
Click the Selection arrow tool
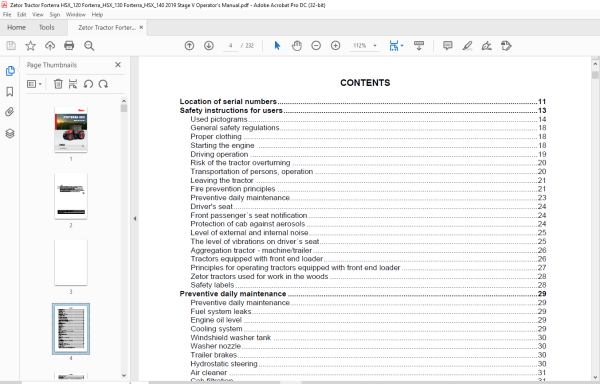tap(277, 46)
